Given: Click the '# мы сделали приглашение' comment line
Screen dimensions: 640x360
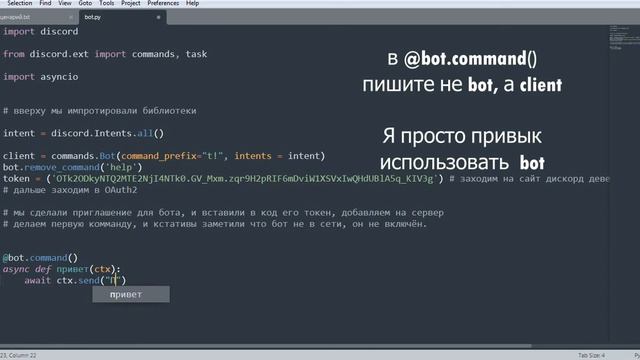Looking at the screenshot, I should tap(223, 213).
